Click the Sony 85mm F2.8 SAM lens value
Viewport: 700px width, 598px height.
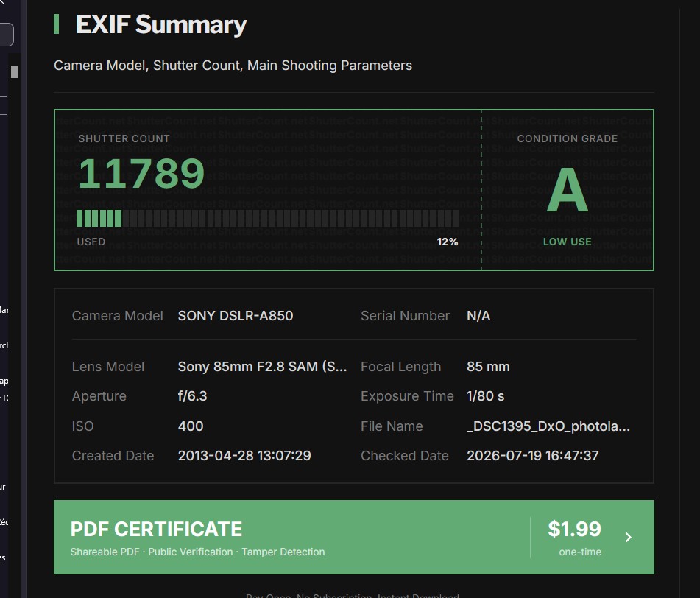262,367
